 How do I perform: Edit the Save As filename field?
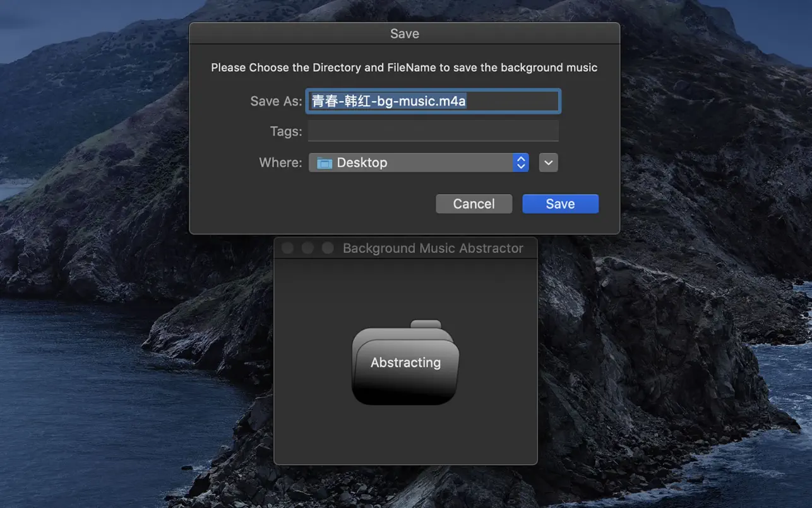(x=433, y=101)
